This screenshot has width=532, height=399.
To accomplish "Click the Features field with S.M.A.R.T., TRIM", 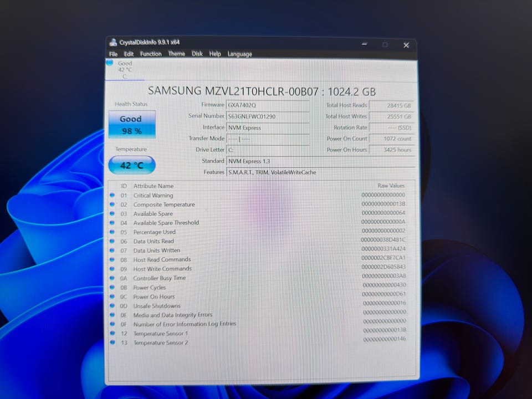I will point(321,172).
